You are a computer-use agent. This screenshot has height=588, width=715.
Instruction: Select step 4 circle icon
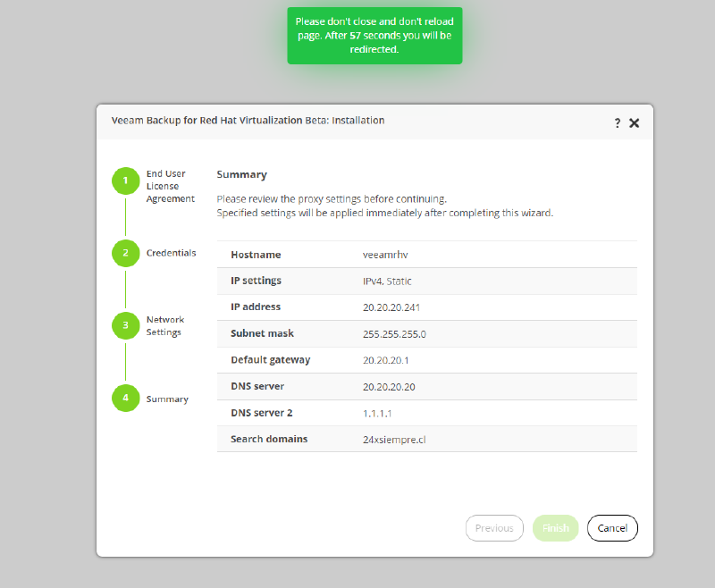coord(125,398)
